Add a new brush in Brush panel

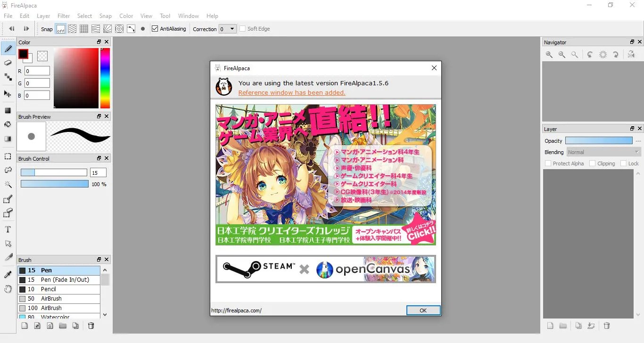point(25,326)
